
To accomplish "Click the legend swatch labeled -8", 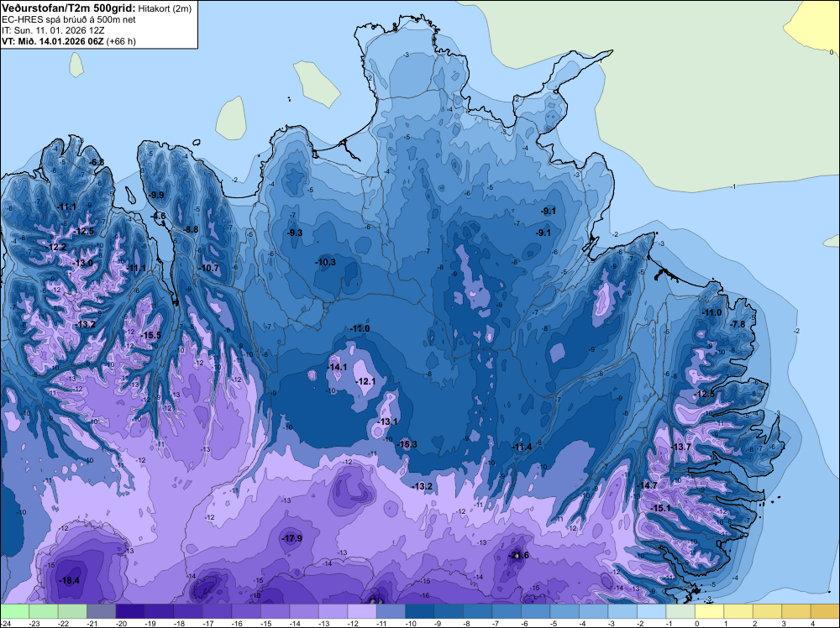I will [477, 611].
